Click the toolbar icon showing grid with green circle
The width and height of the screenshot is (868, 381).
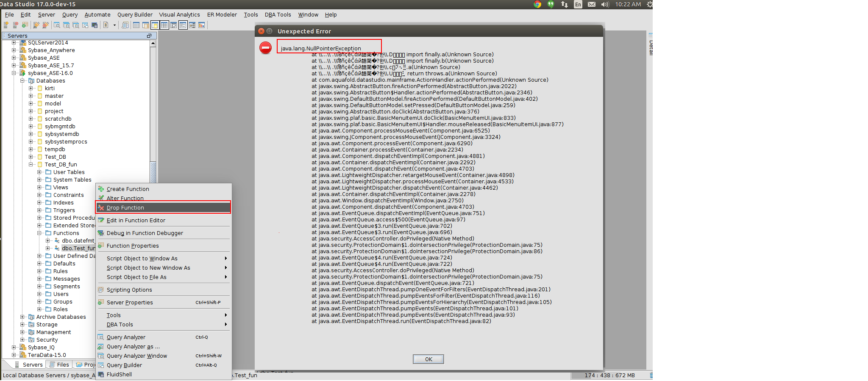click(25, 25)
